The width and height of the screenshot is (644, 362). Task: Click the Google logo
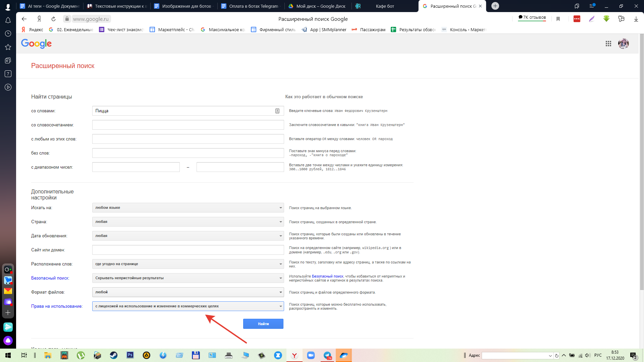click(x=36, y=44)
